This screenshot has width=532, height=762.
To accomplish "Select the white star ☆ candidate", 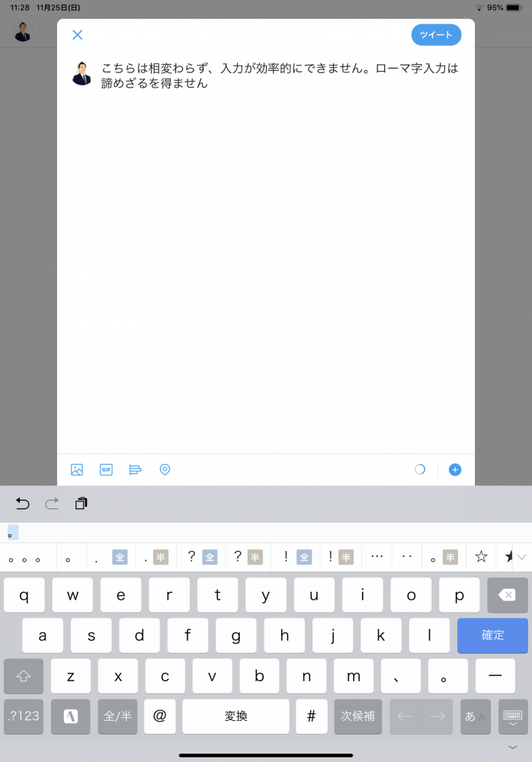I will pos(481,557).
